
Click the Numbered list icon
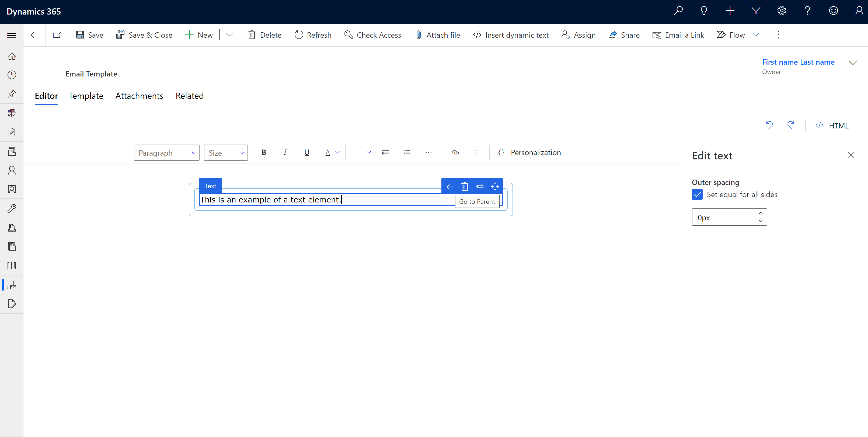pos(407,152)
